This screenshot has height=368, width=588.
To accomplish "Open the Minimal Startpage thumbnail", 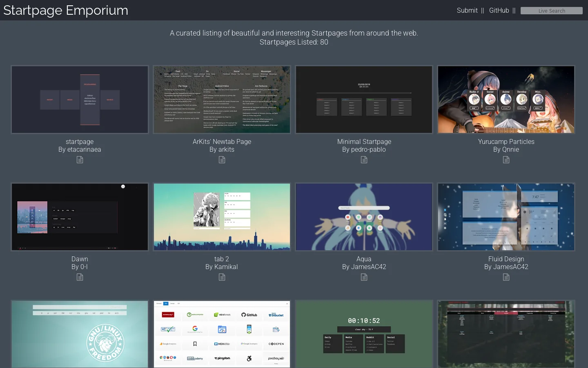I will click(364, 99).
